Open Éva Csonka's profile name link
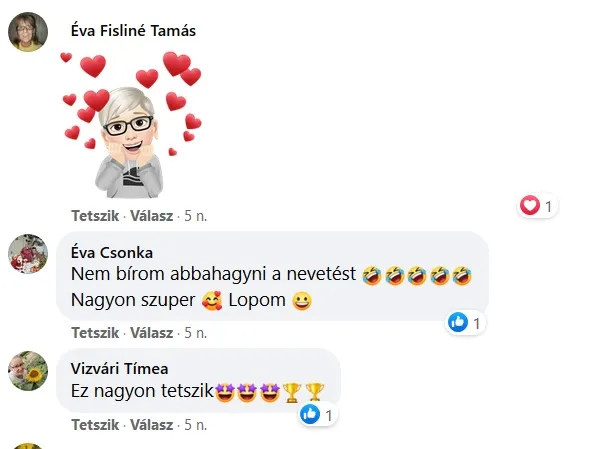 tap(112, 252)
